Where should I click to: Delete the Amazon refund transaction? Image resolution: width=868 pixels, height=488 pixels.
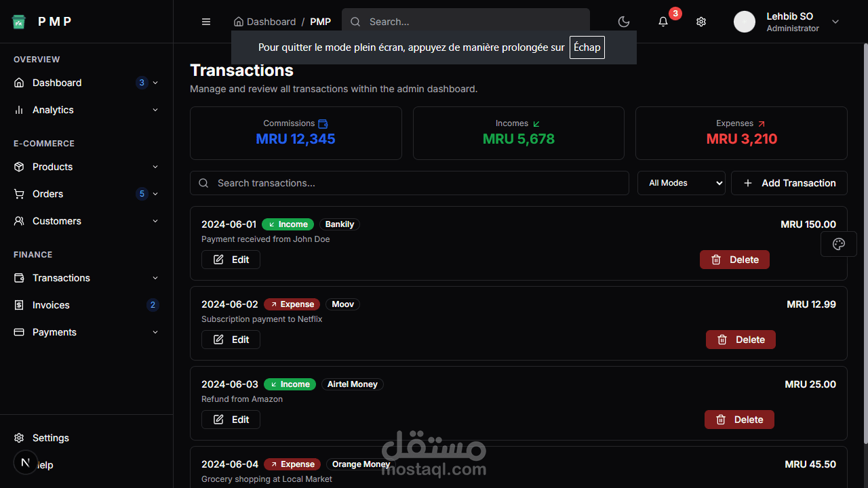[x=739, y=420]
